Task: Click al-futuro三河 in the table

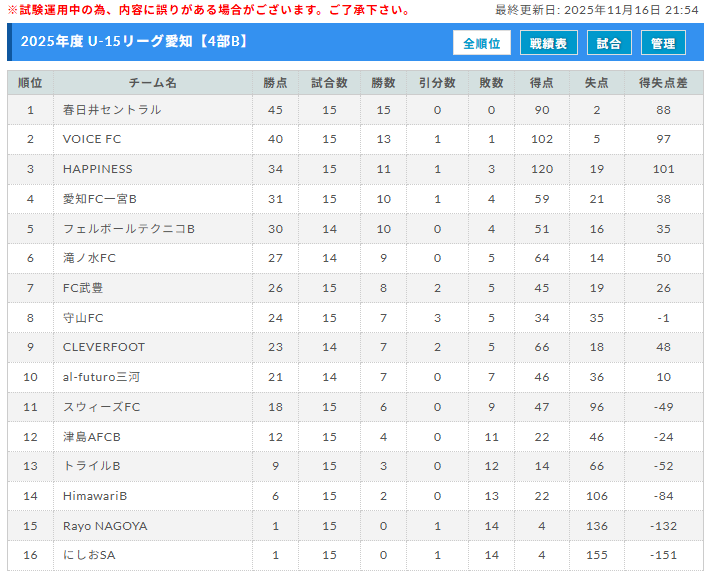Action: coord(101,377)
